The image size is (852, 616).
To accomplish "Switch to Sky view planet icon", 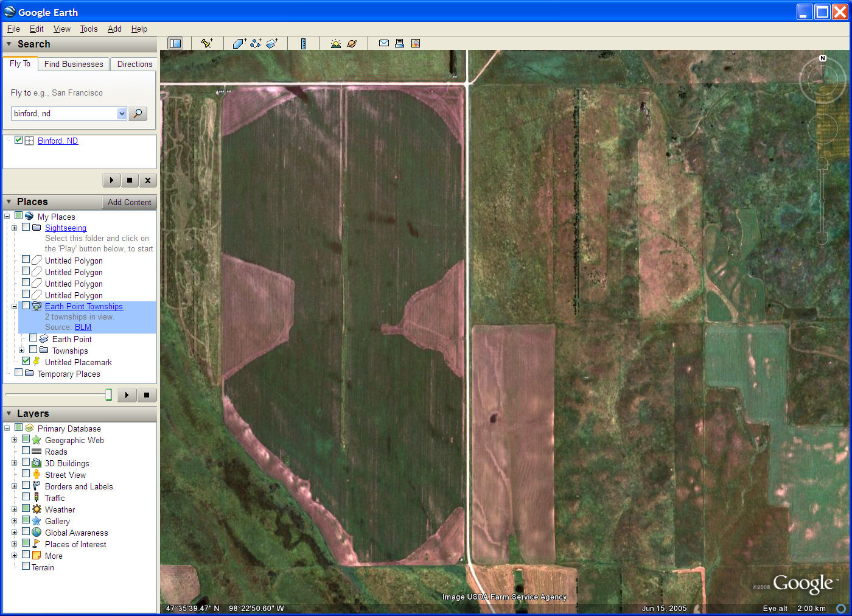I will pyautogui.click(x=352, y=43).
